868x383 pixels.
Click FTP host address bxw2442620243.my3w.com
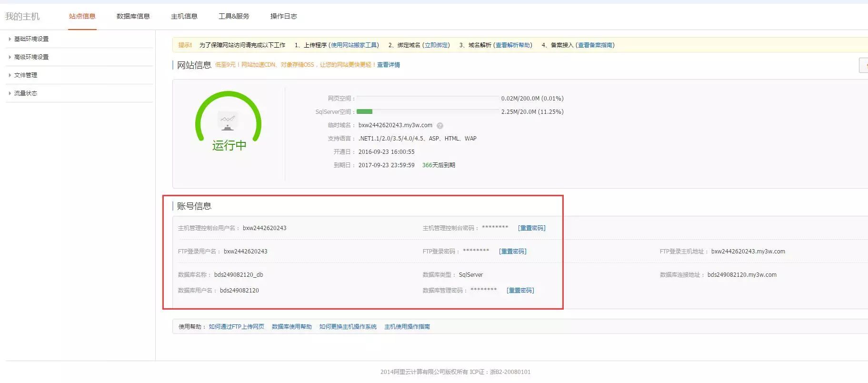coord(748,252)
